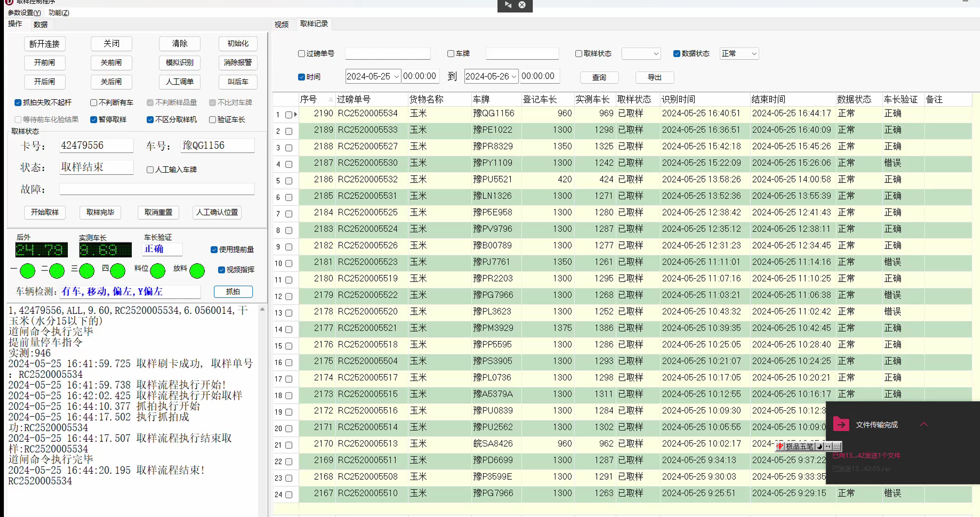Switch to the 操作 tab

15,24
